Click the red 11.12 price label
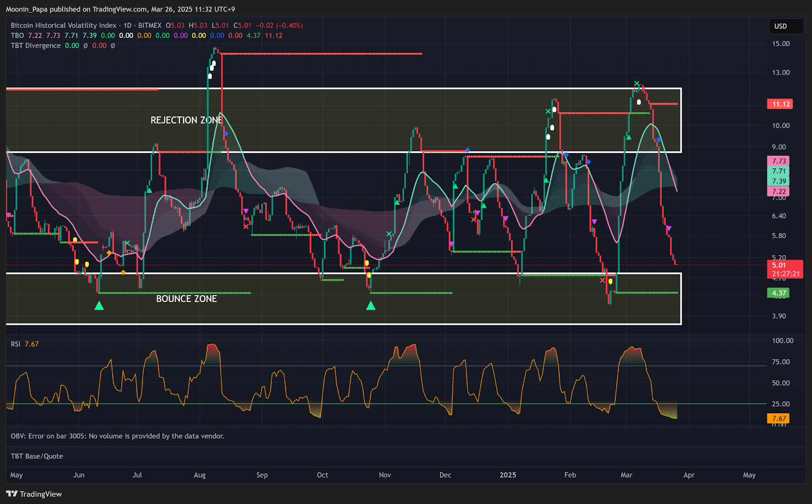The image size is (812, 504). [x=780, y=104]
